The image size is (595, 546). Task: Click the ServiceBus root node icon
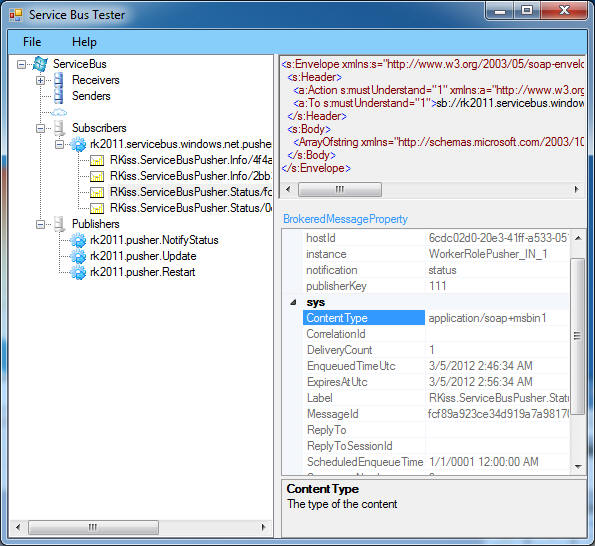coord(40,64)
